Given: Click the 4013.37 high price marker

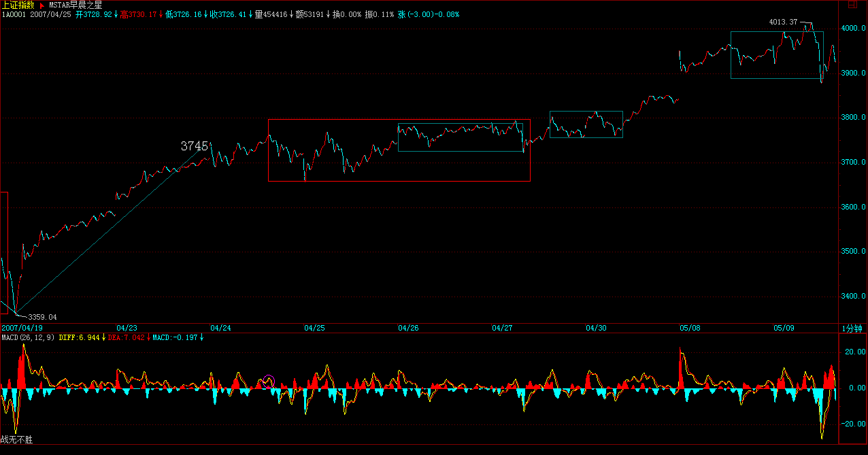Looking at the screenshot, I should click(783, 22).
